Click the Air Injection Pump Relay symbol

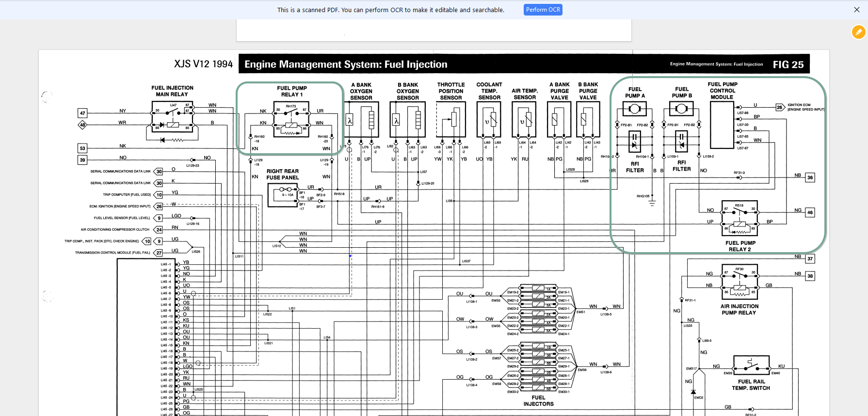click(739, 282)
